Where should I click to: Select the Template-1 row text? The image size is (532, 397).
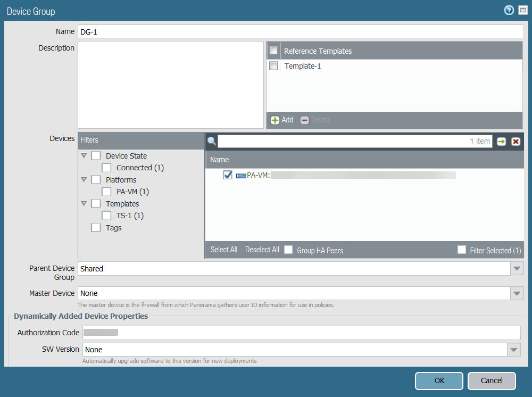tap(303, 66)
